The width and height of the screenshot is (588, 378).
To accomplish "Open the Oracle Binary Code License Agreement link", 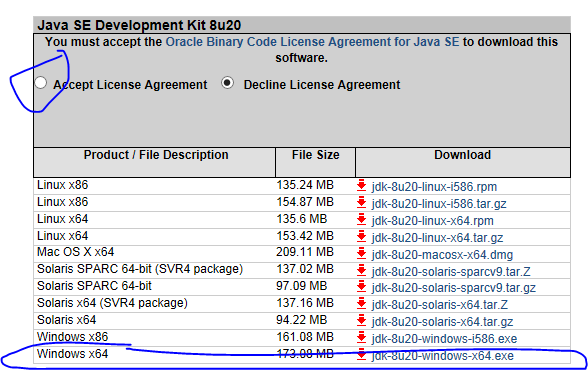I will point(312,42).
